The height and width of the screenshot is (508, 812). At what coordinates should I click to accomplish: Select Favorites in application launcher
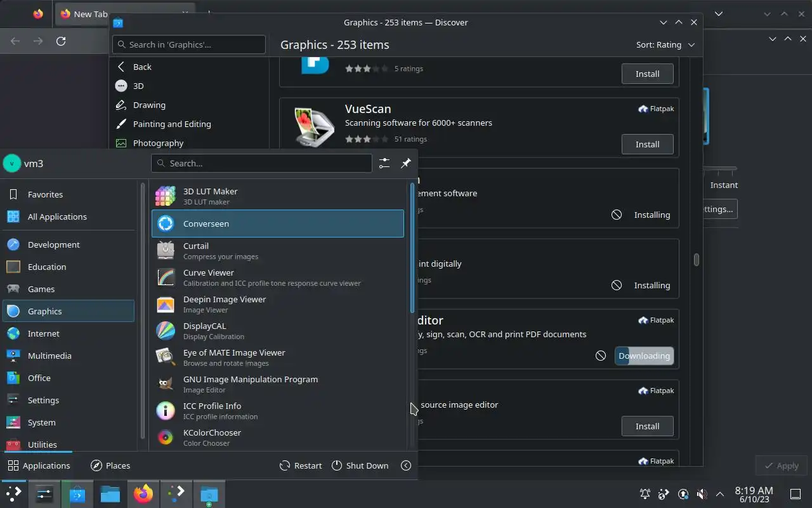pos(69,194)
